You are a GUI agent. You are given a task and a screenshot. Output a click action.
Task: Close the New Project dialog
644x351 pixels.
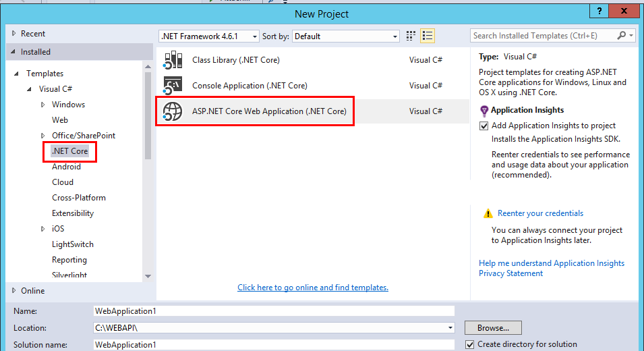624,11
